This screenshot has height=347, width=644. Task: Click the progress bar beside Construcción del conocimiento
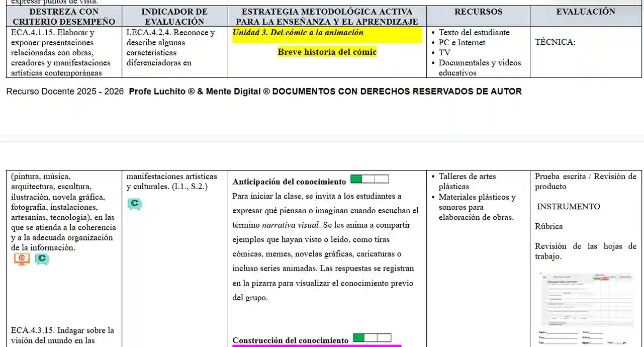372,337
